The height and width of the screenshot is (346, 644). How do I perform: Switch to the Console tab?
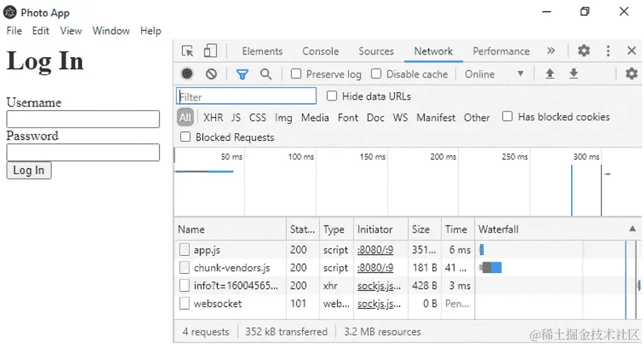coord(321,52)
